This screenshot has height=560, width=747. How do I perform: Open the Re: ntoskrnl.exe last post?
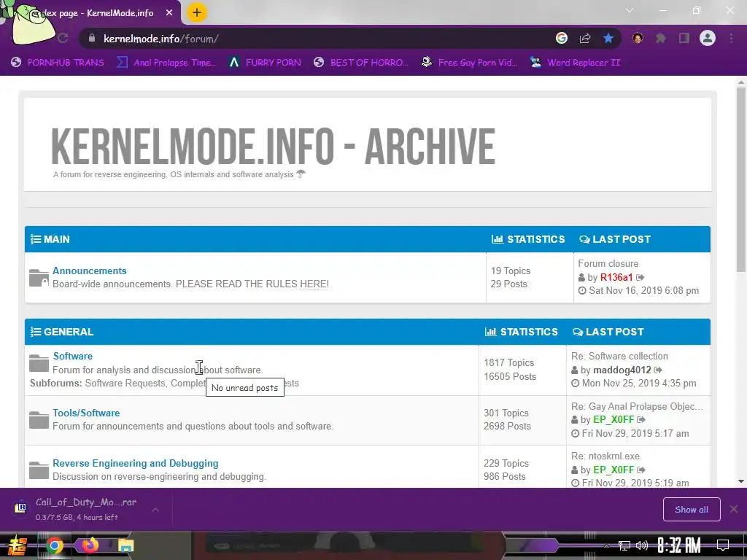pos(605,456)
